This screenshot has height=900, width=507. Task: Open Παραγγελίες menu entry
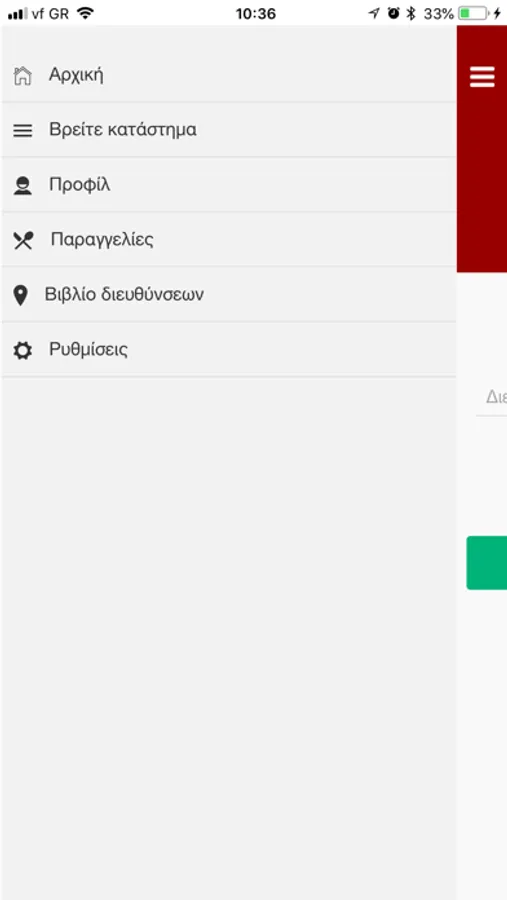229,239
